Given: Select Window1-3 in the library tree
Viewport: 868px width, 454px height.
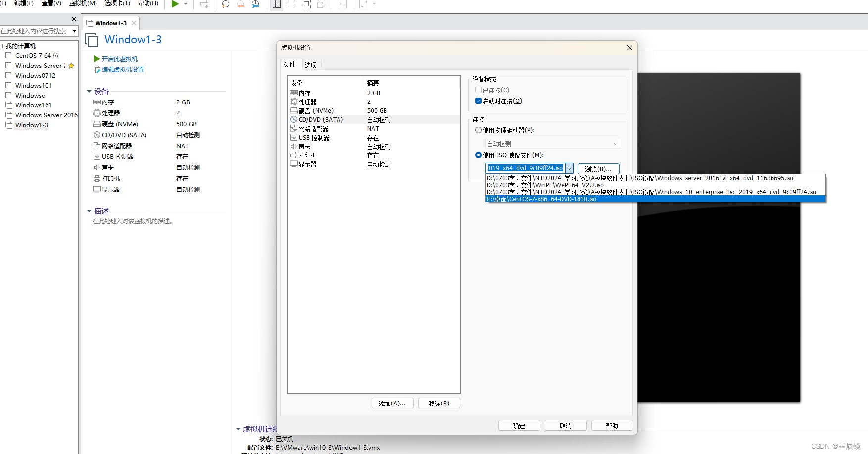Looking at the screenshot, I should 32,125.
